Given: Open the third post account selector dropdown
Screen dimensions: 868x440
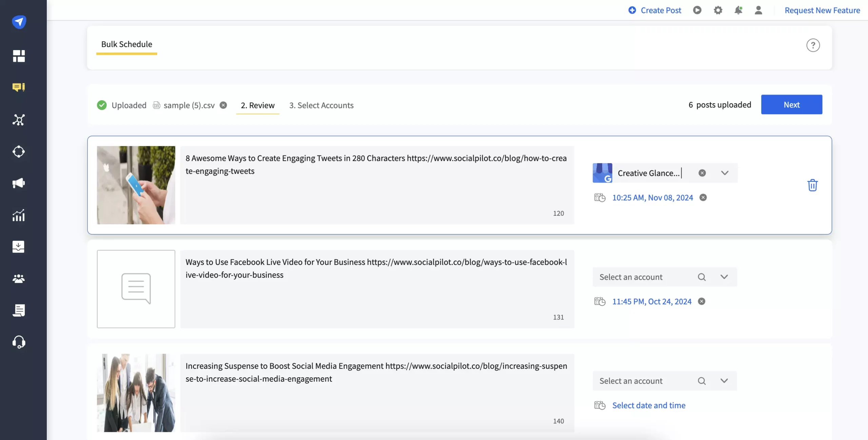Looking at the screenshot, I should (725, 380).
